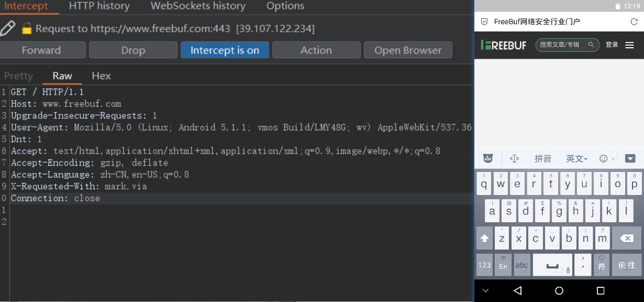Reload the FreeBuf page in the phone browser
Image resolution: width=644 pixels, height=302 pixels.
[634, 22]
